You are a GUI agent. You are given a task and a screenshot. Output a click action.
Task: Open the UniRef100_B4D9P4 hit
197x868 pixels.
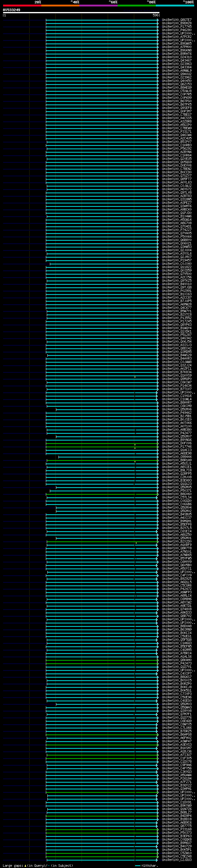176,816
